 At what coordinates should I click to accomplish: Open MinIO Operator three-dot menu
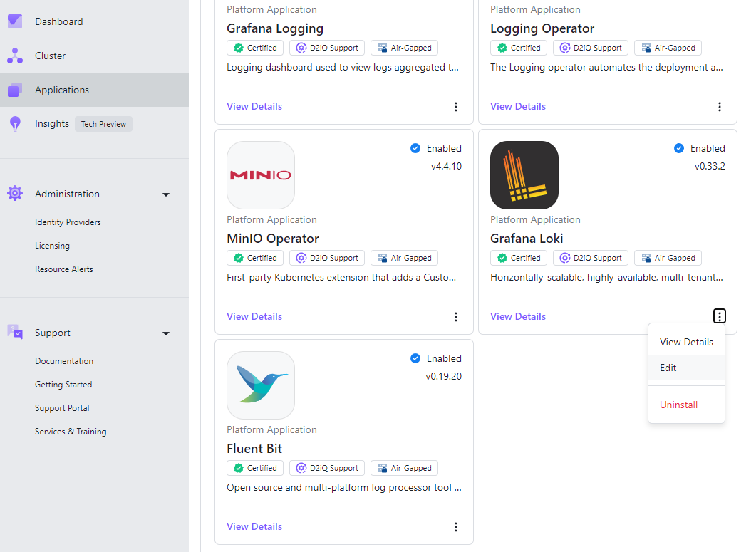point(455,317)
